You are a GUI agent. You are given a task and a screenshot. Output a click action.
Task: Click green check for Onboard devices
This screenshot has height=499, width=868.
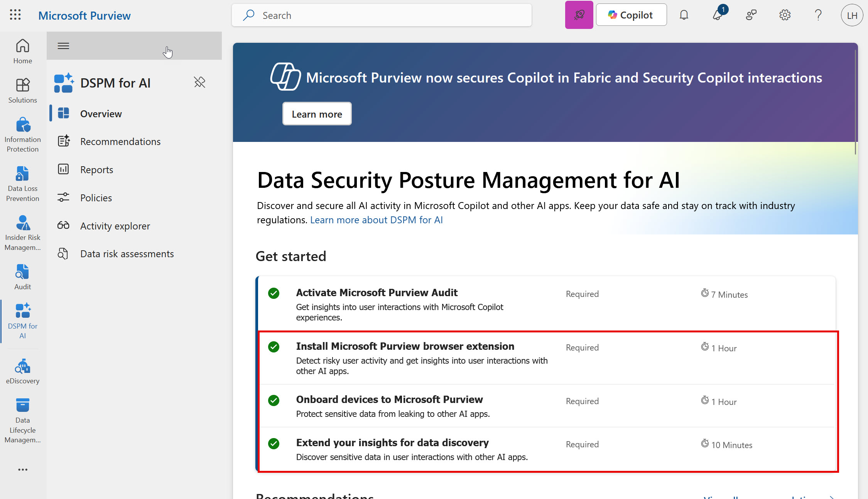pos(274,400)
